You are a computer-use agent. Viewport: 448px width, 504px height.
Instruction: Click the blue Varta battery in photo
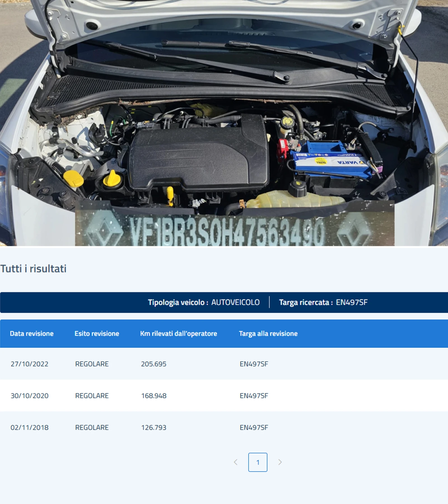point(332,161)
